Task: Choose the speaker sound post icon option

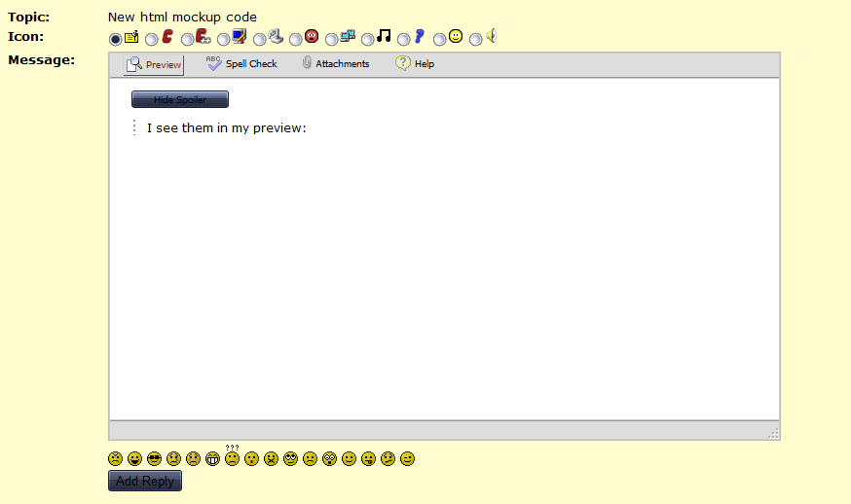Action: point(476,39)
